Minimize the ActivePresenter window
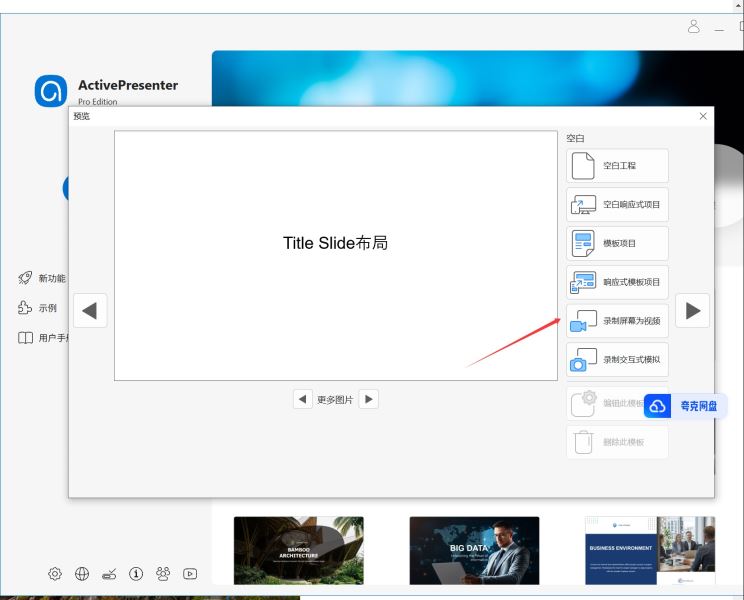 (x=719, y=29)
